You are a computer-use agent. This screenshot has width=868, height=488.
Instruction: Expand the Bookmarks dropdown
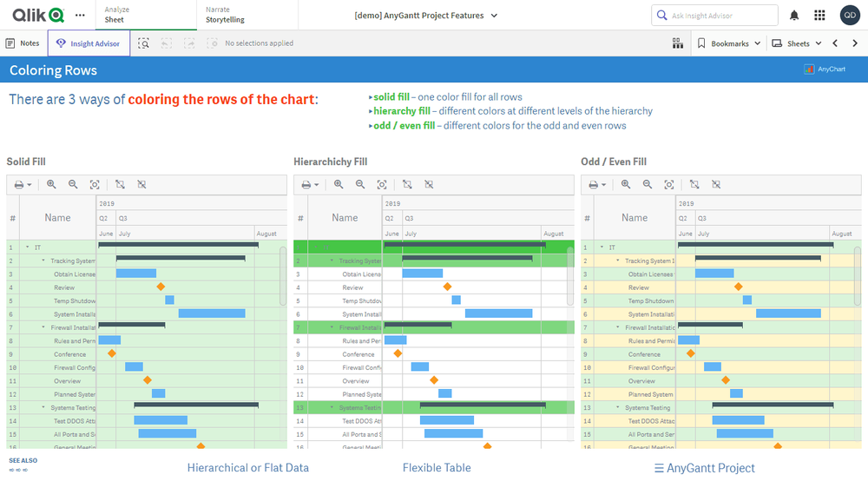click(x=729, y=43)
